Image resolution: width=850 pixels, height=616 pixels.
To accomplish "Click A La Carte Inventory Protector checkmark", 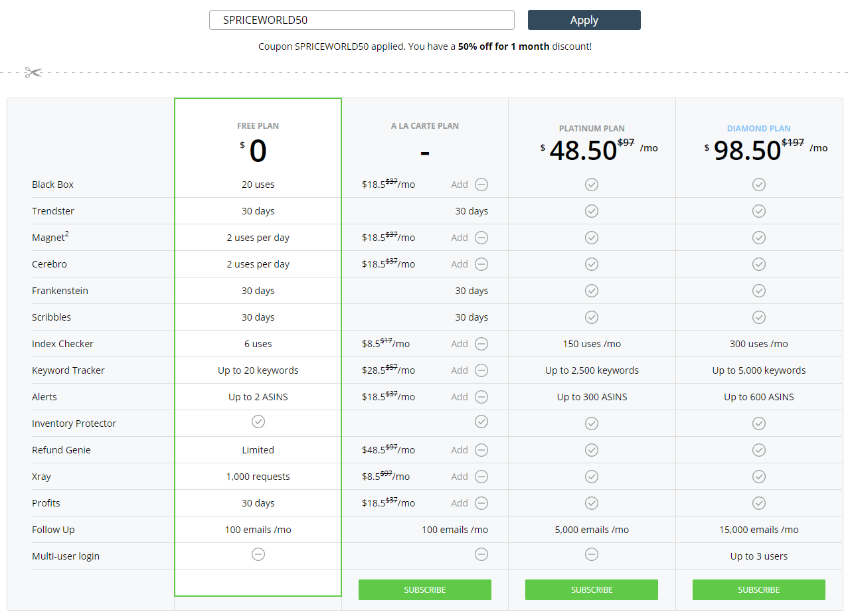I will (x=481, y=422).
